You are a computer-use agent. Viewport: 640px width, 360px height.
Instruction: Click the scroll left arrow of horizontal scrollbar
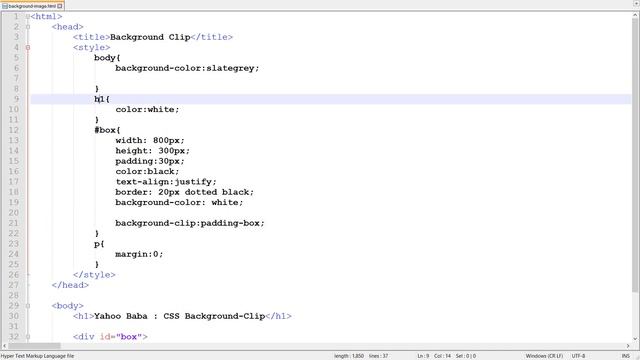point(4,346)
